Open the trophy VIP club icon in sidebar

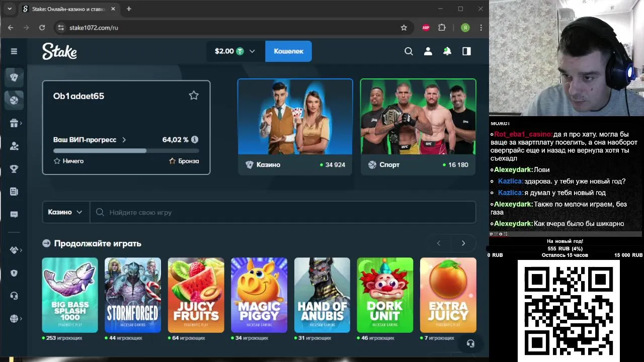point(14,169)
